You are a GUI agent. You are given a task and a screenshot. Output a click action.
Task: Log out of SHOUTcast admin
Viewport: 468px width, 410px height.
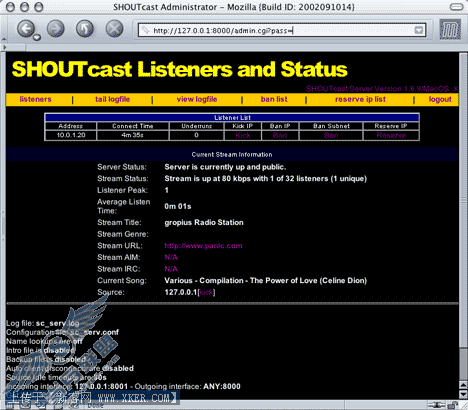(x=440, y=99)
